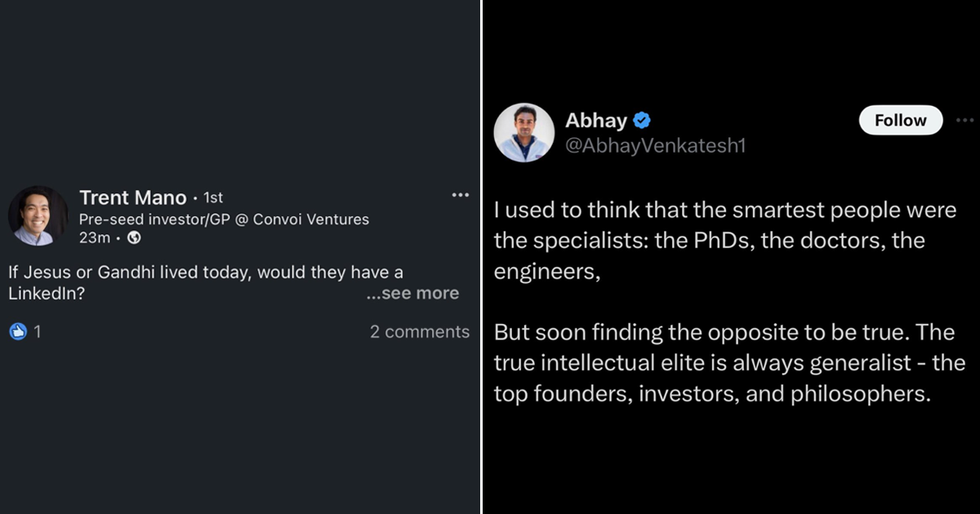Select the name Trent Mano

pyautogui.click(x=133, y=197)
